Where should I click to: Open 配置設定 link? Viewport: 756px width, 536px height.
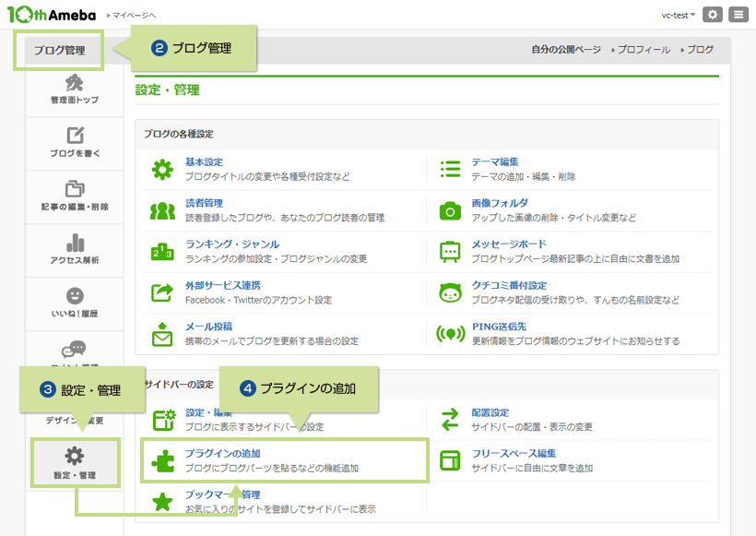(490, 412)
